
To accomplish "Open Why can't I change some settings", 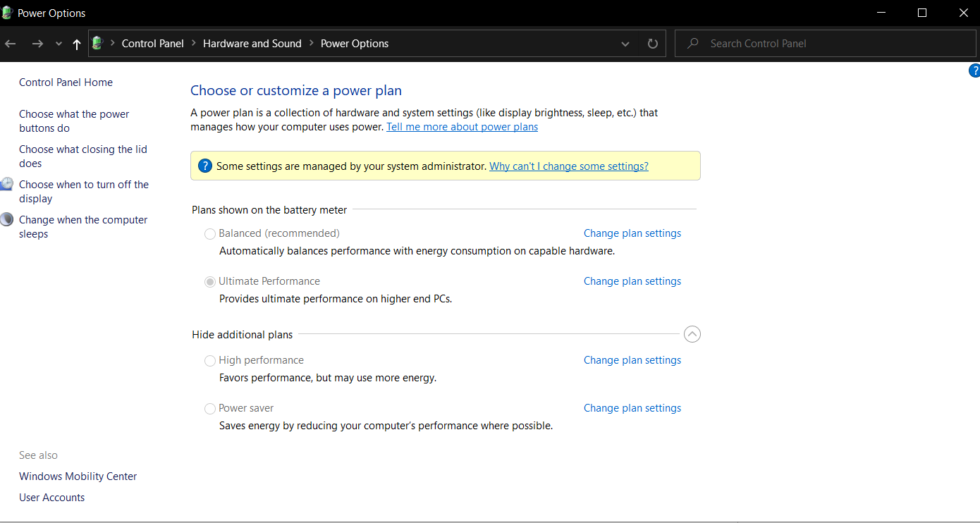I will pos(569,166).
